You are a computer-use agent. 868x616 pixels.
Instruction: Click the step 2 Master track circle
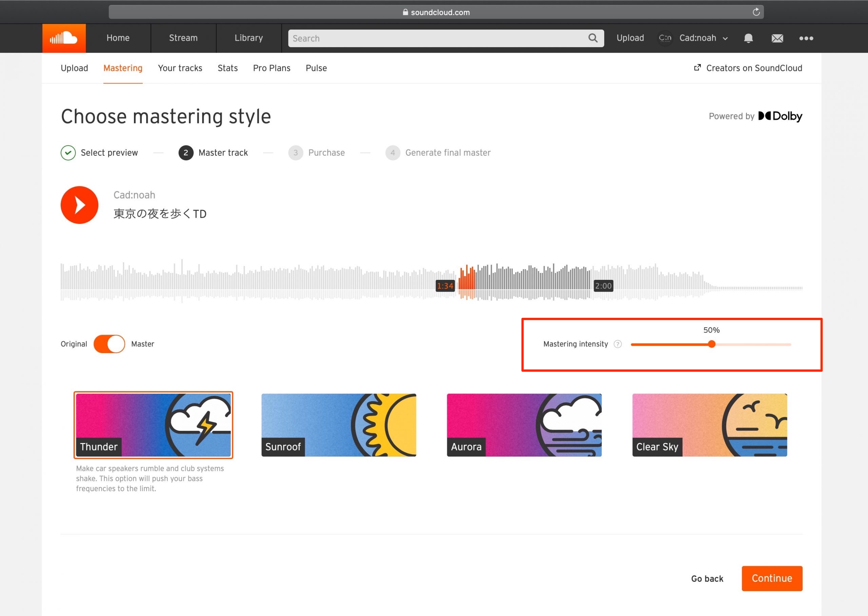186,153
